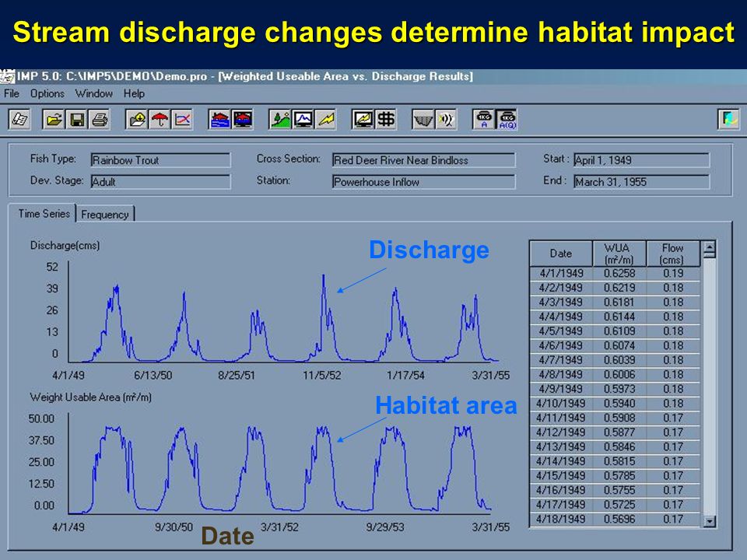Screen dimensions: 747x560
Task: Select the WUA value 0.6006
Action: [x=619, y=374]
